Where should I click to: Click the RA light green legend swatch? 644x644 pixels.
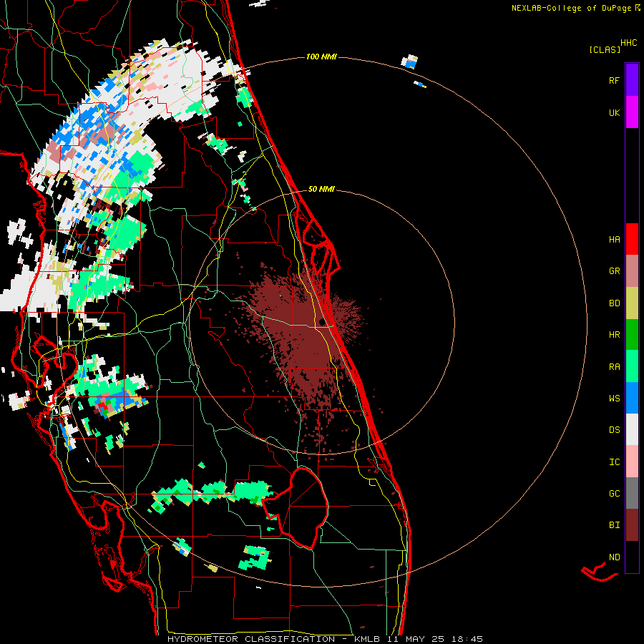pos(632,366)
